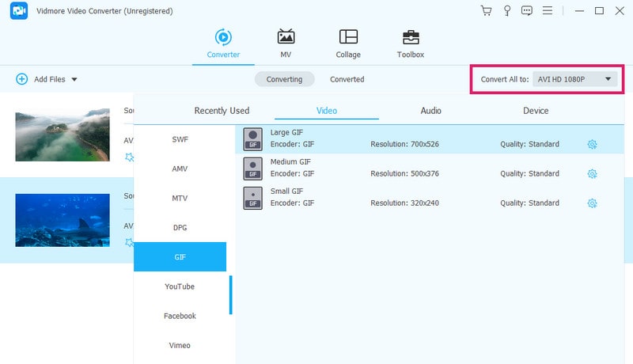Switch to the Toolbox module

pos(410,44)
